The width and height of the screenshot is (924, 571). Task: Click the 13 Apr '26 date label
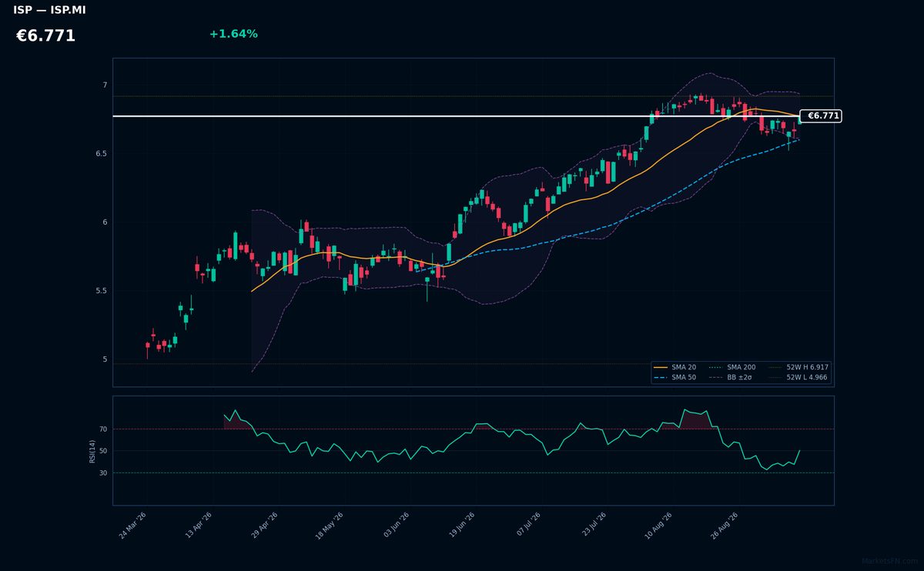tap(199, 526)
